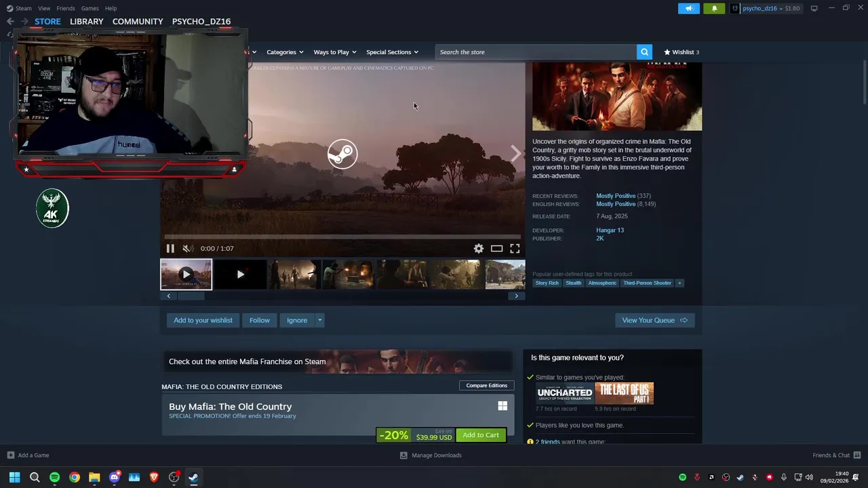Open the Mafia Franchise banner
This screenshot has height=488, width=868.
point(337,361)
